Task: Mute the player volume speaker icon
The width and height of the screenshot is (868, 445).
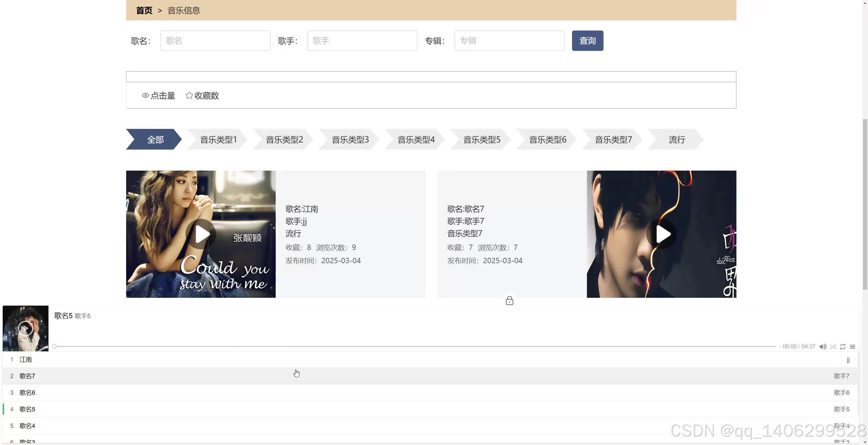Action: 823,347
